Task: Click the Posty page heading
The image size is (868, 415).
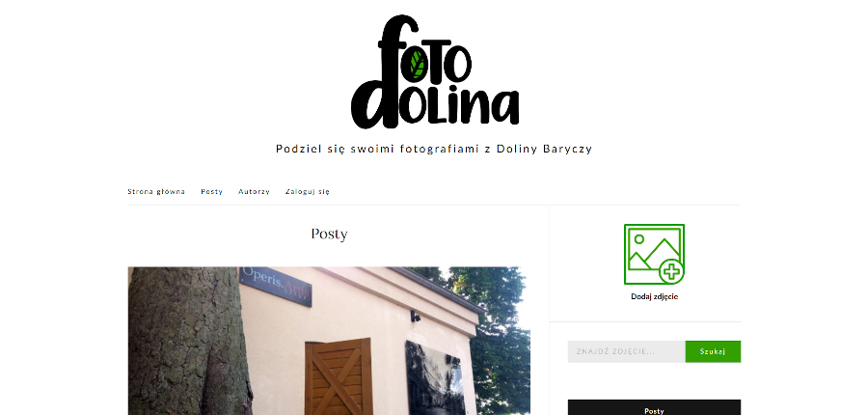Action: (x=329, y=235)
